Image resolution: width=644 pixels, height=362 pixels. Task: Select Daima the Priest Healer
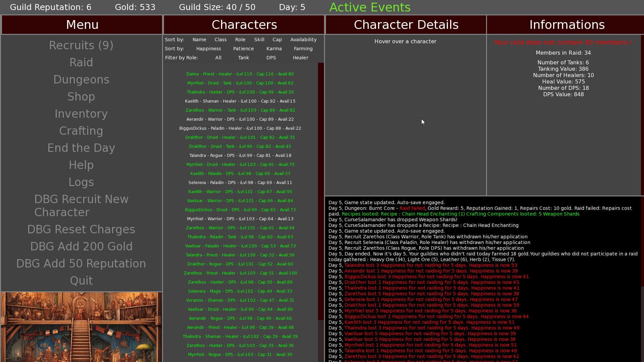[x=240, y=74]
